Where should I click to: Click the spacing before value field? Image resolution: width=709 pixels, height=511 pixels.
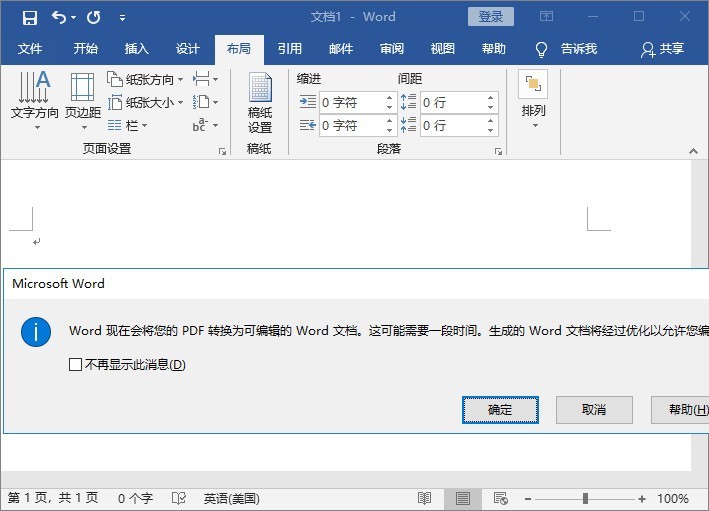pyautogui.click(x=453, y=103)
